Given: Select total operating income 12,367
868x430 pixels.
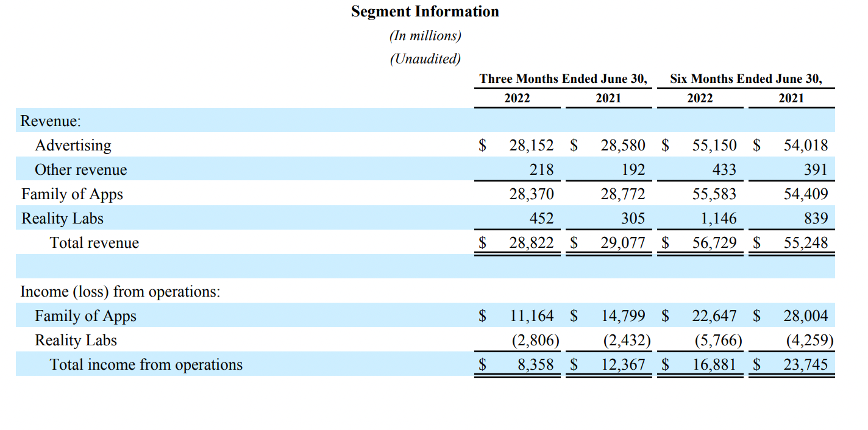Looking at the screenshot, I should click(623, 365).
